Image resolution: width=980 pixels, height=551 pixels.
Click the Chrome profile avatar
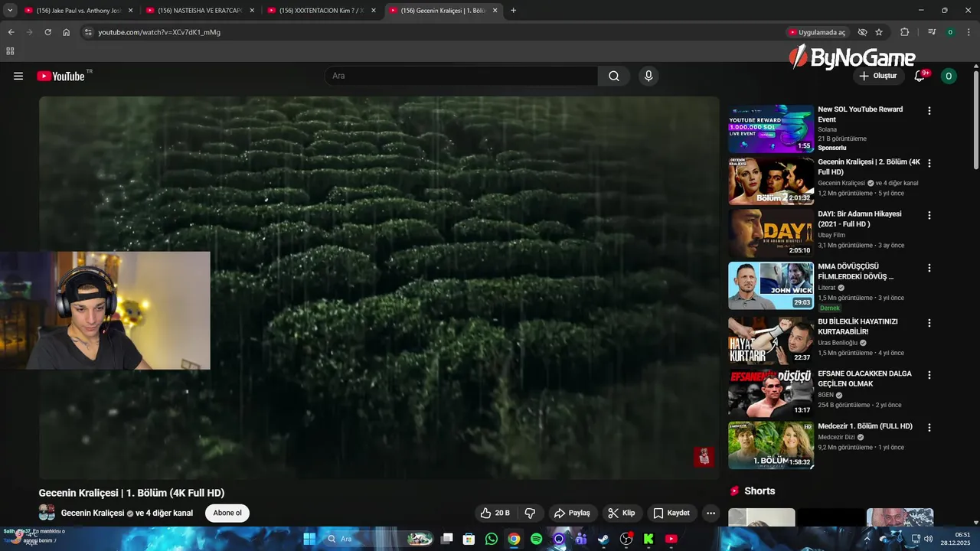point(950,32)
